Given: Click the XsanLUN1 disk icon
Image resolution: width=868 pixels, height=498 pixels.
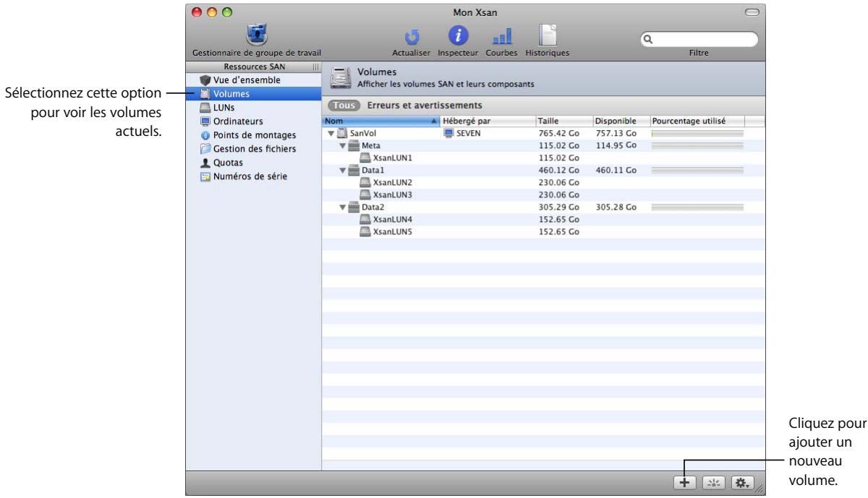Looking at the screenshot, I should click(x=366, y=158).
